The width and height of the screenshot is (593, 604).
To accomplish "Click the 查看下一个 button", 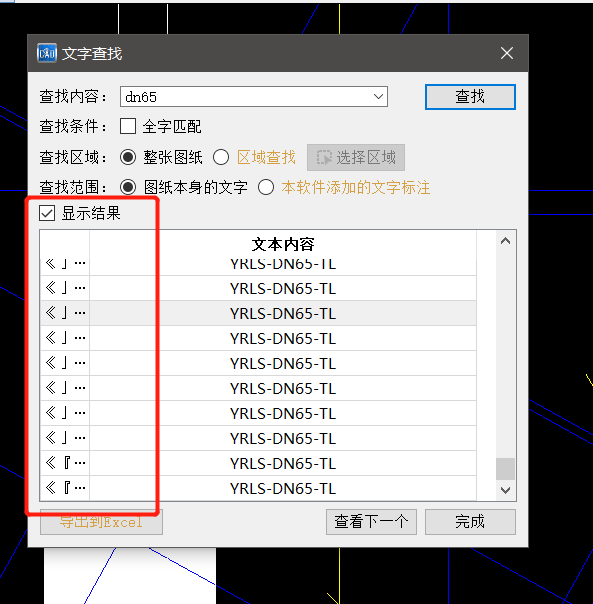I will point(371,522).
